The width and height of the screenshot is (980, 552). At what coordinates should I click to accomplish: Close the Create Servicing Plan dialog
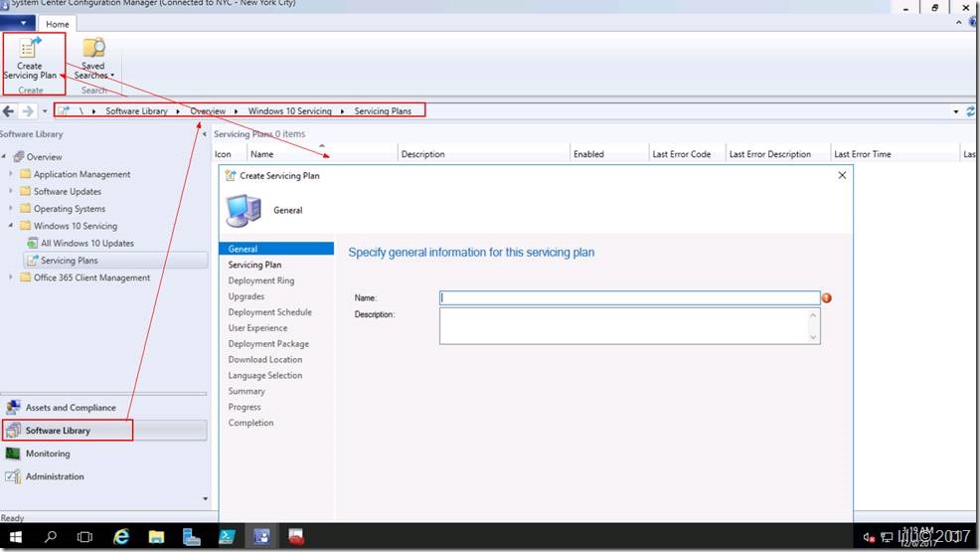842,175
